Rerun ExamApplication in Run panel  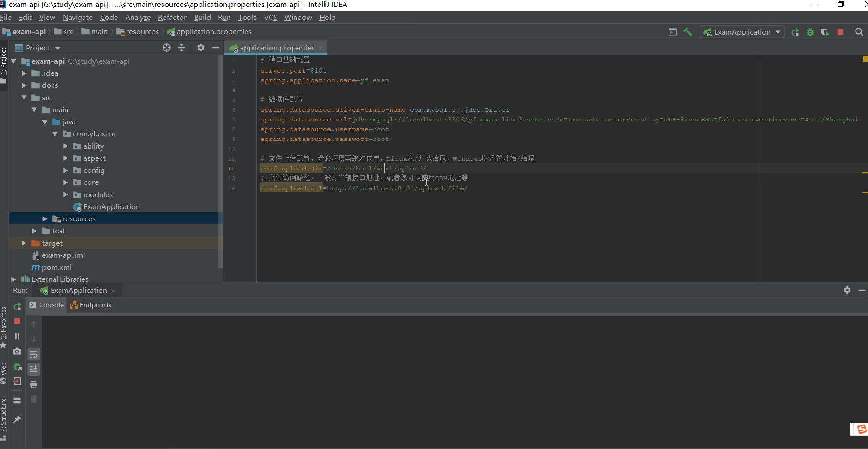(17, 307)
